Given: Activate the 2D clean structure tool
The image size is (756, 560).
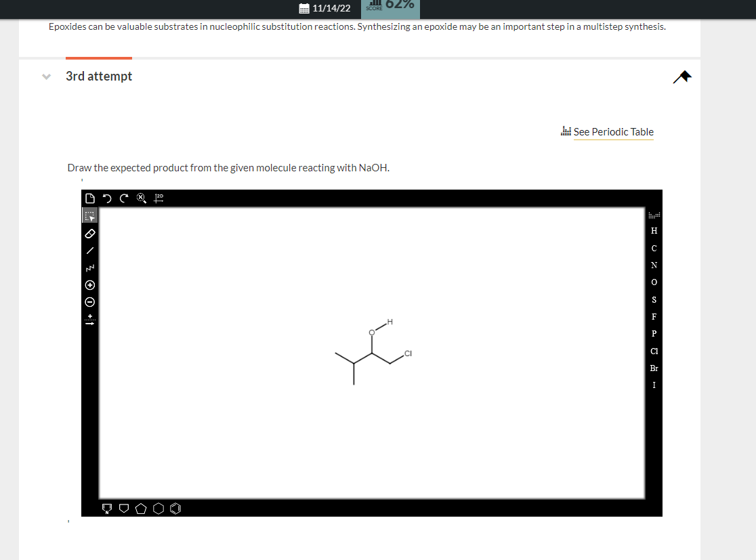Looking at the screenshot, I should click(x=158, y=198).
